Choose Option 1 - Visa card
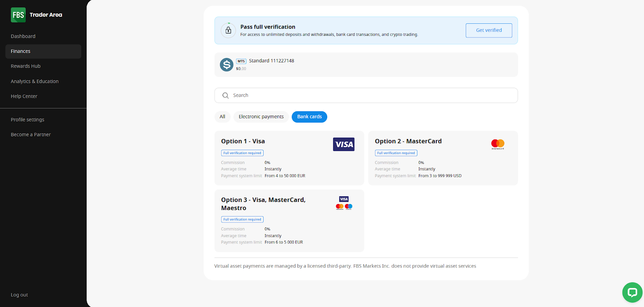 click(x=289, y=158)
